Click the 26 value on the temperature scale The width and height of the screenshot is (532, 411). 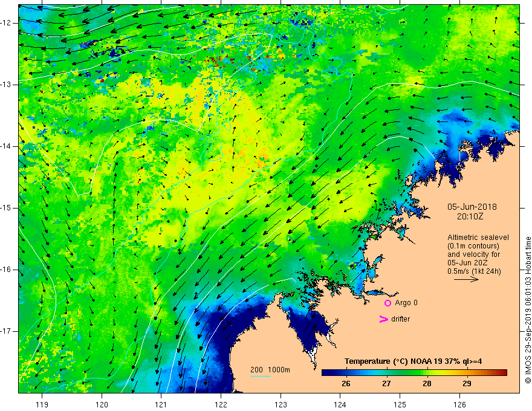(x=346, y=384)
